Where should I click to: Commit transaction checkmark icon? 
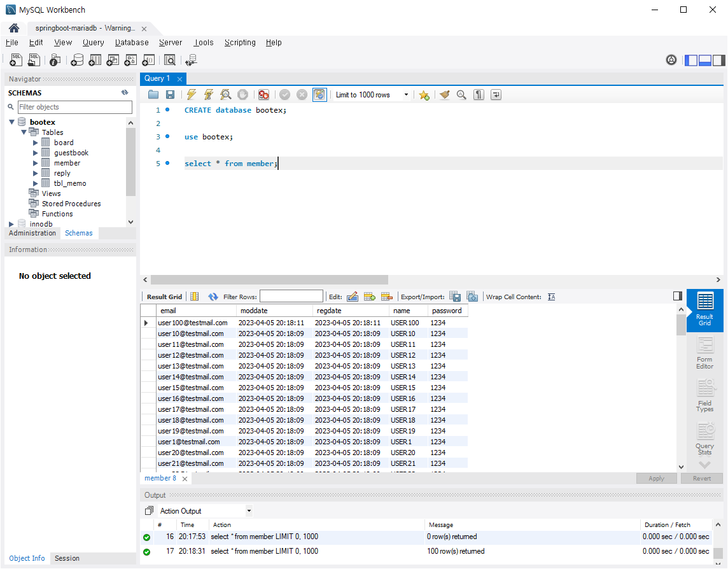point(285,95)
